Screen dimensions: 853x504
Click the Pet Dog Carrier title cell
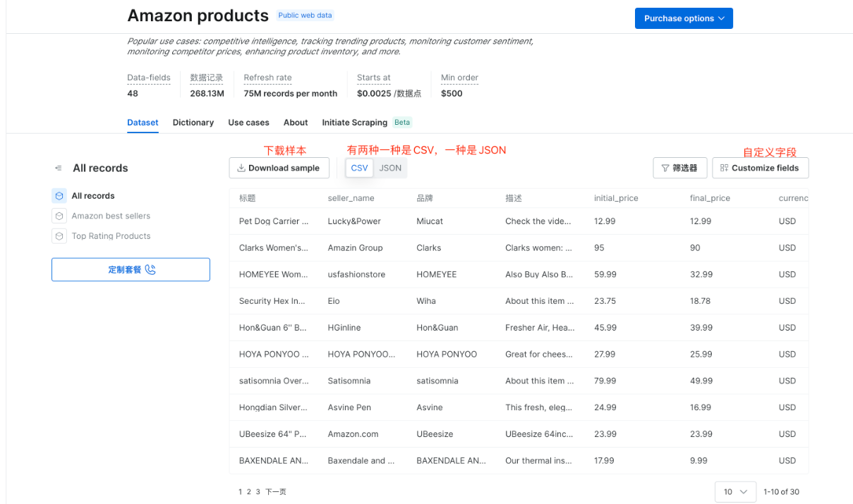(x=274, y=221)
